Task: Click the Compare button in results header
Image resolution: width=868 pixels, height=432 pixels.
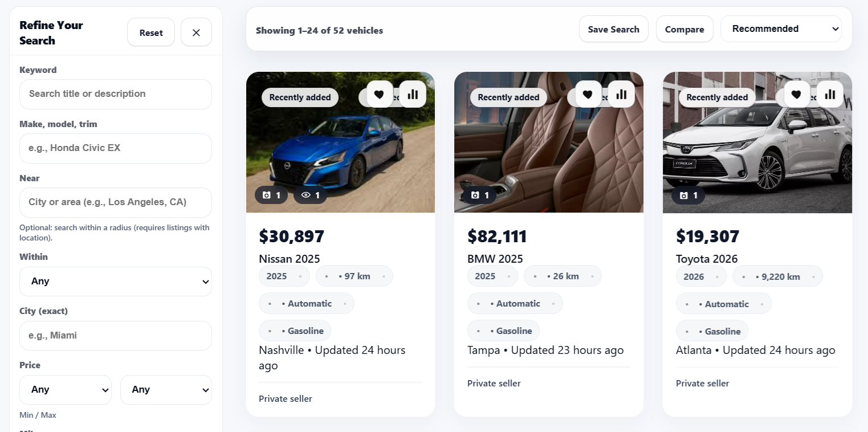Action: [x=684, y=29]
